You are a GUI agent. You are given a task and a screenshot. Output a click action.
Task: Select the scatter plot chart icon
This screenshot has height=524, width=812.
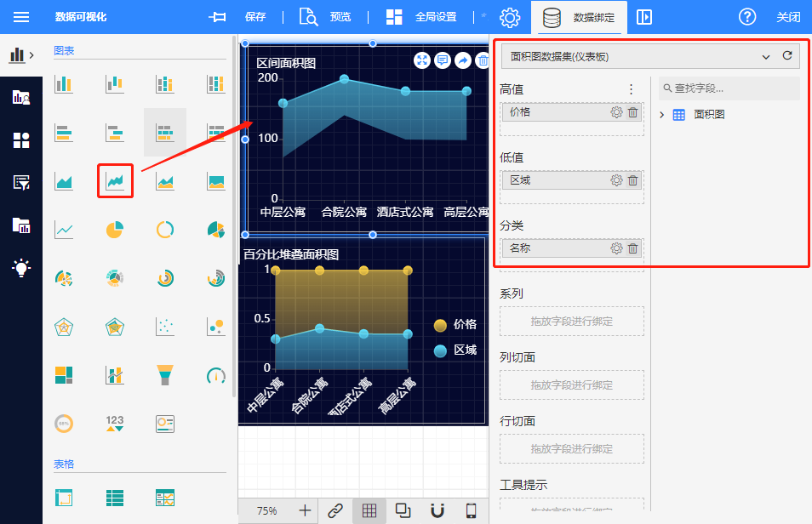[165, 327]
